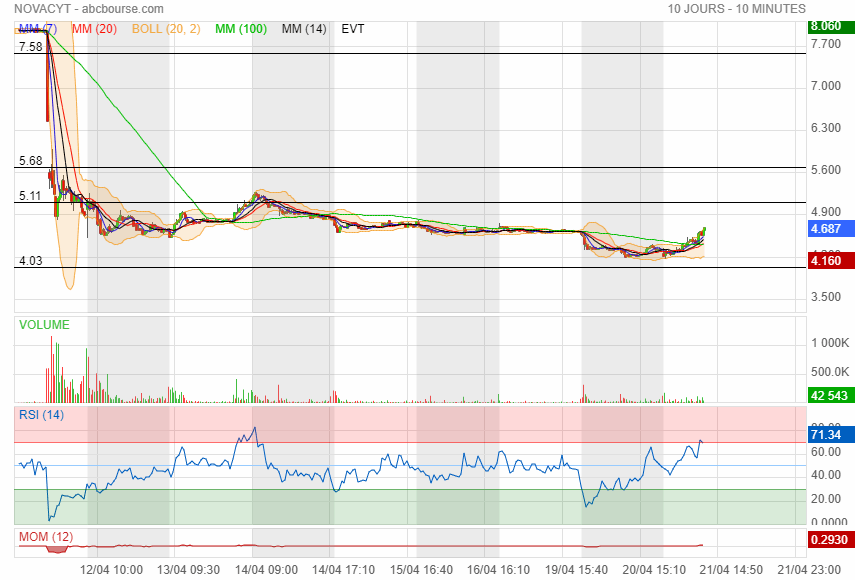
Task: Click the MM (20) legend label
Action: click(94, 29)
